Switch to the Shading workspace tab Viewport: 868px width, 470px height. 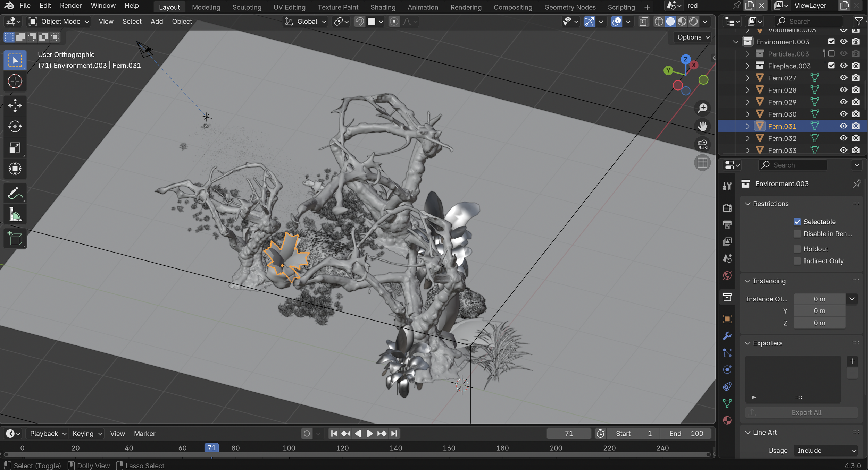[383, 7]
